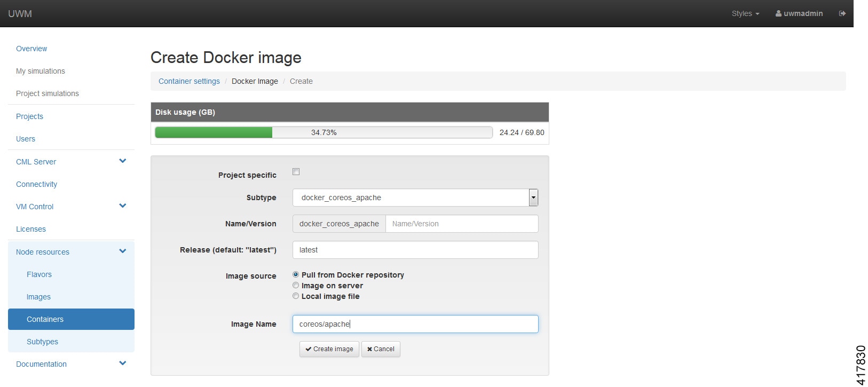Open Images under Node resources

point(38,297)
